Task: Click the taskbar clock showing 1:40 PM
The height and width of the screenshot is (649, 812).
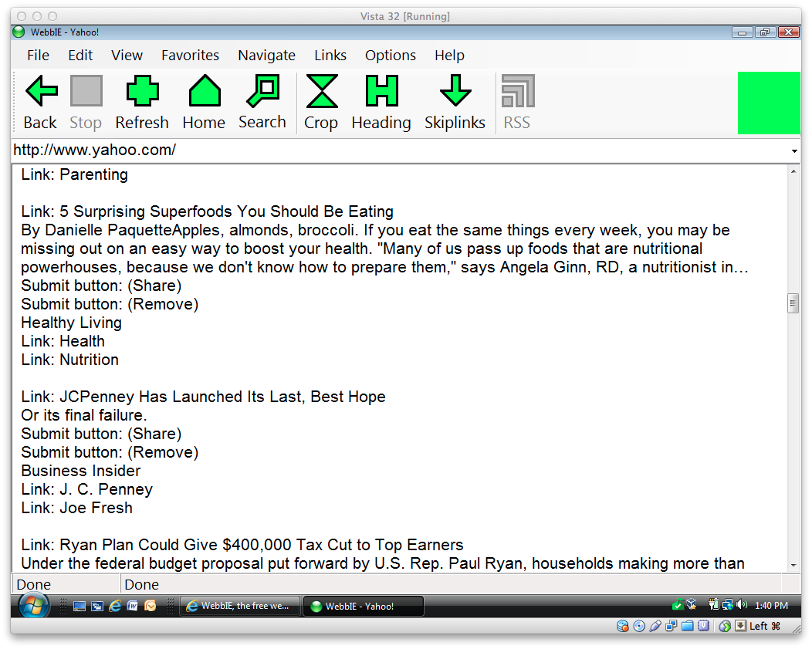Action: click(771, 606)
